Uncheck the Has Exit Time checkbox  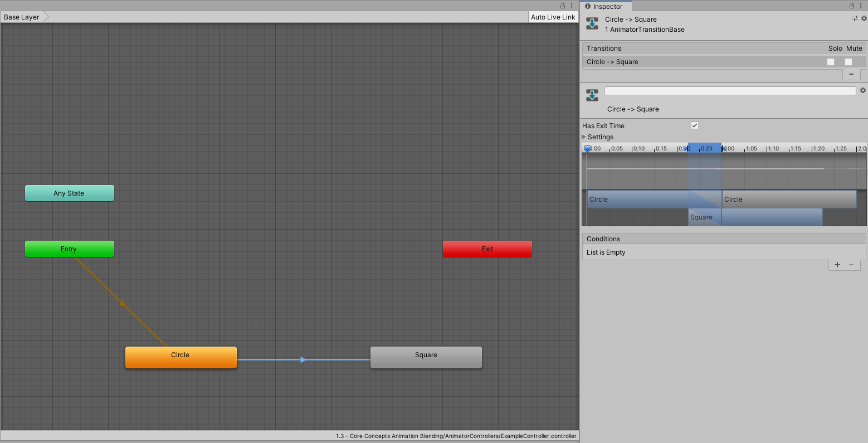coord(695,125)
